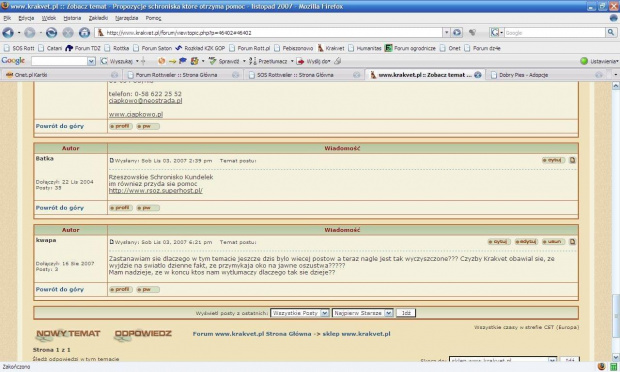The image size is (620, 372).
Task: Click into the Google search box
Action: 555,32
